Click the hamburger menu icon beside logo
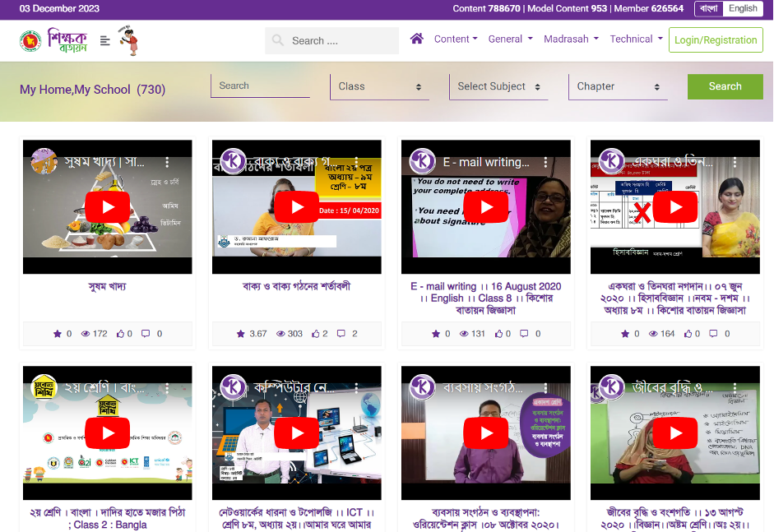The height and width of the screenshot is (532, 774). (x=104, y=40)
